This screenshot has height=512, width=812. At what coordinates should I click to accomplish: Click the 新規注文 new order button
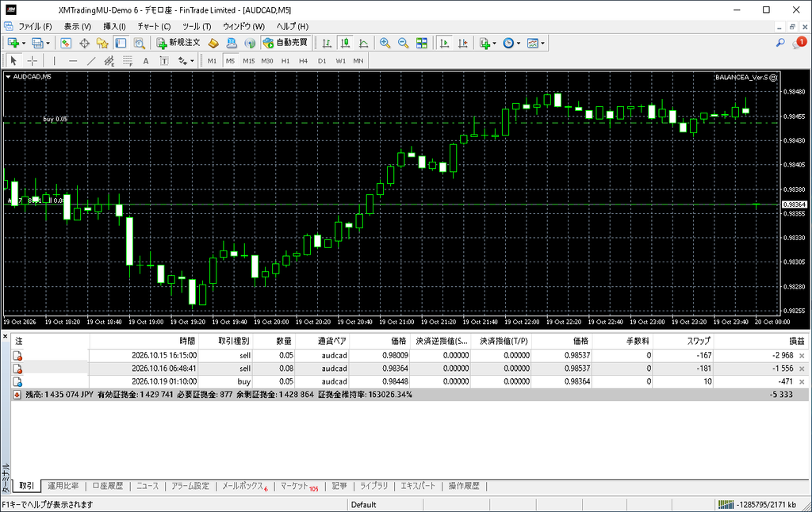[178, 43]
